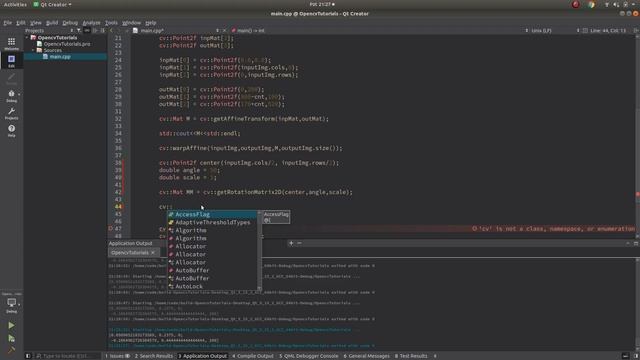Click the Type to locate field
Viewport: 640px width, 360px height.
coord(67,356)
